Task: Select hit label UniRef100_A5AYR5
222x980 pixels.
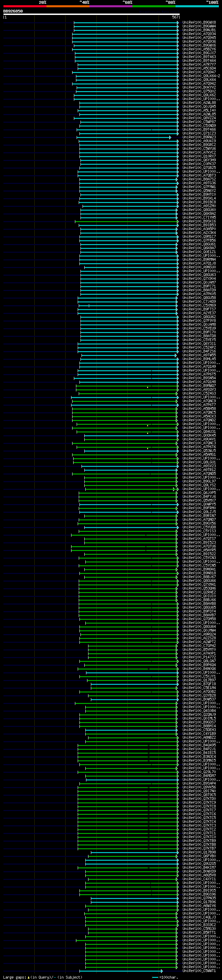Action: [199, 550]
